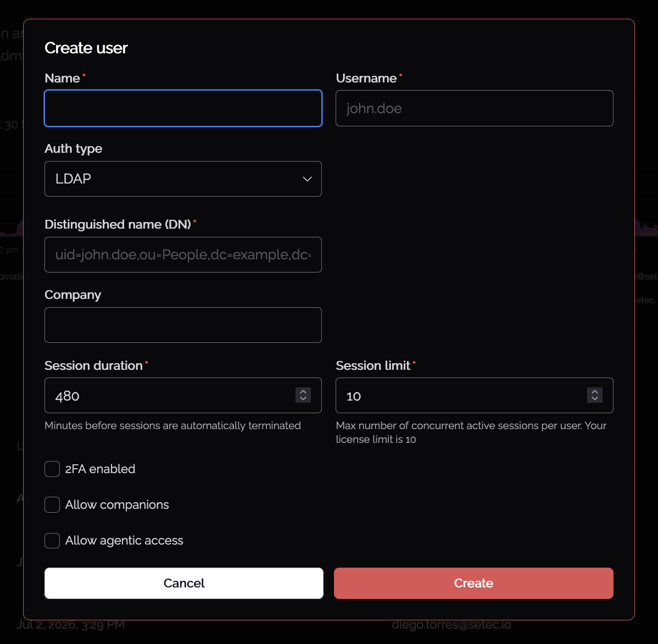Select the Company text box
Image resolution: width=658 pixels, height=644 pixels.
tap(183, 325)
